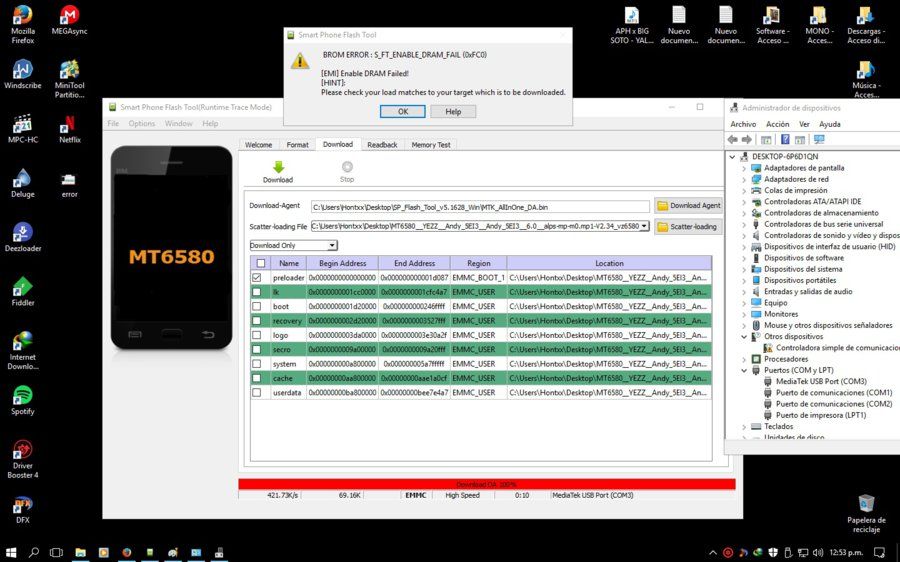Switch to the Memory Test tab

click(x=430, y=145)
